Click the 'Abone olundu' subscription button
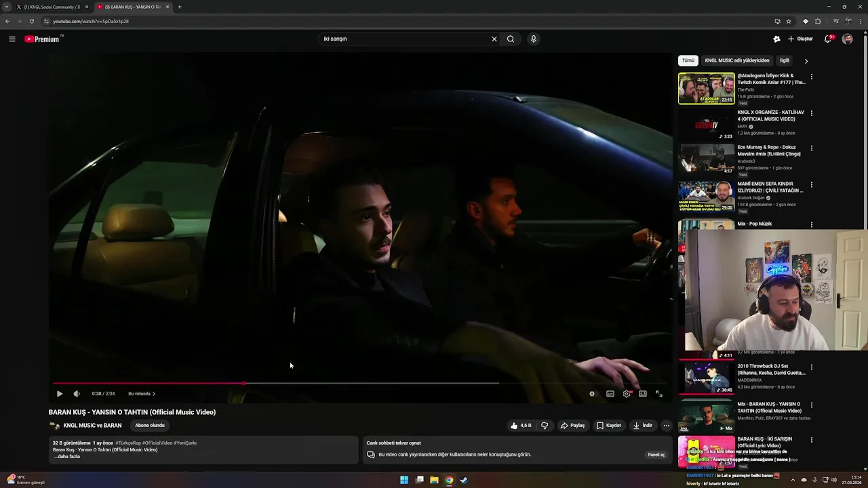The width and height of the screenshot is (868, 488). (150, 426)
